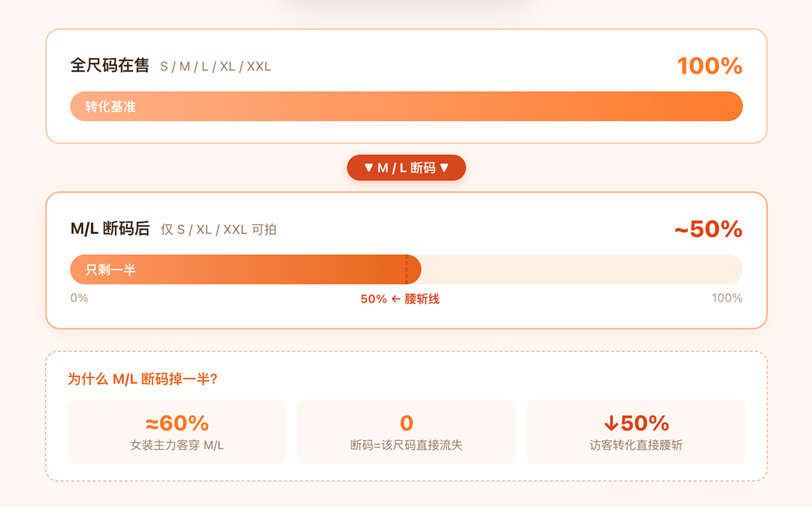
Task: Click the 0% axis label
Action: coord(79,298)
